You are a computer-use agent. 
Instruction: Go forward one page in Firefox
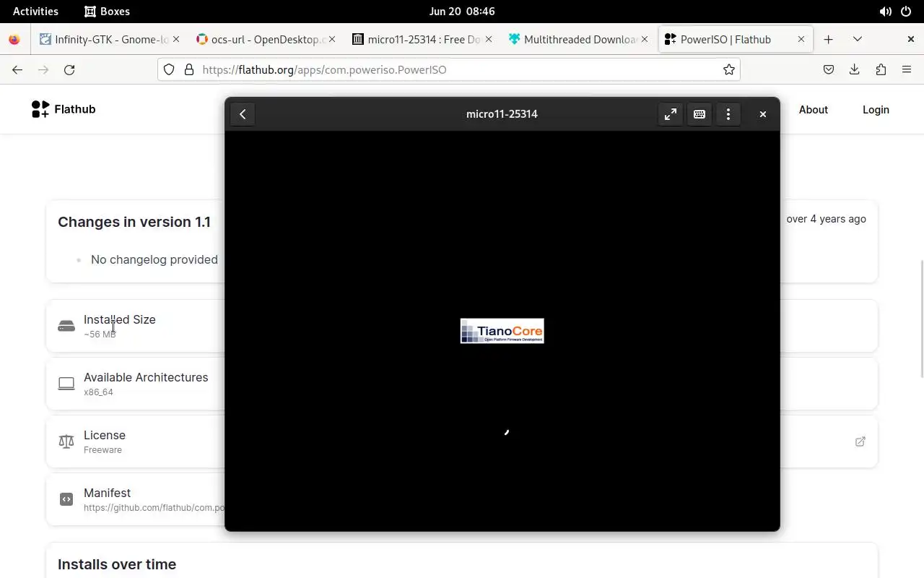point(43,69)
